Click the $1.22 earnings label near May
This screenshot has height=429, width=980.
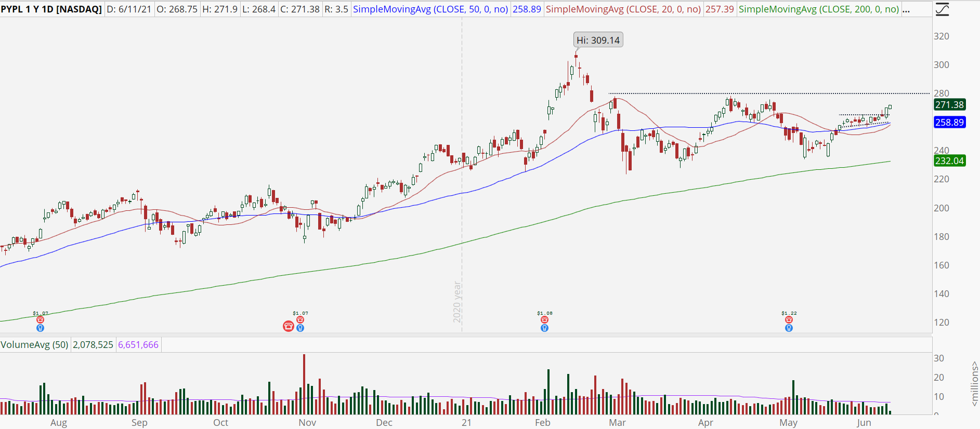click(789, 313)
